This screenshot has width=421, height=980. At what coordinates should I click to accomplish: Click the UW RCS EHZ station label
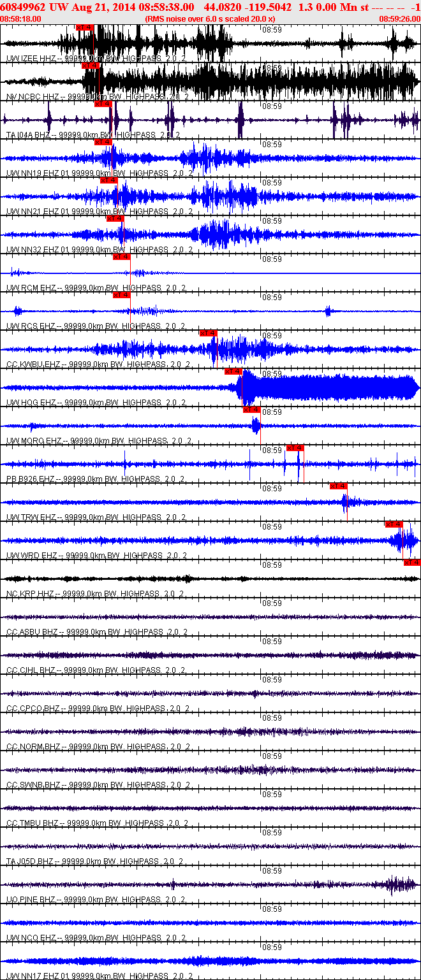[96, 326]
